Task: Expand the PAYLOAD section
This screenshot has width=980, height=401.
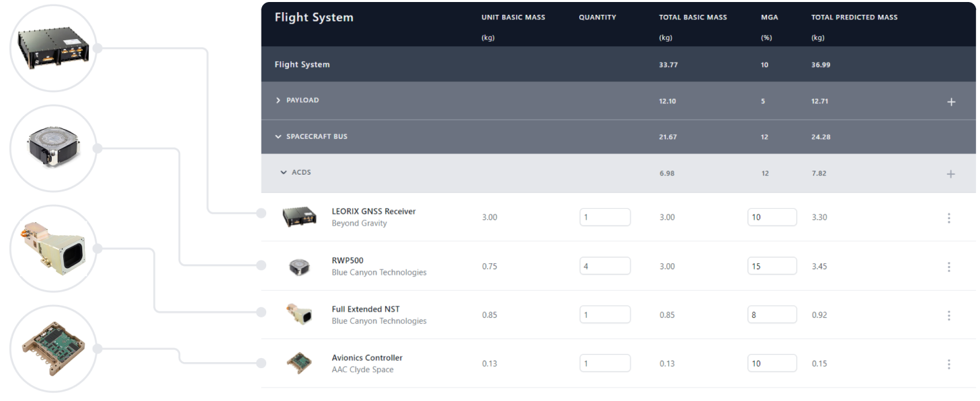Action: (x=278, y=99)
